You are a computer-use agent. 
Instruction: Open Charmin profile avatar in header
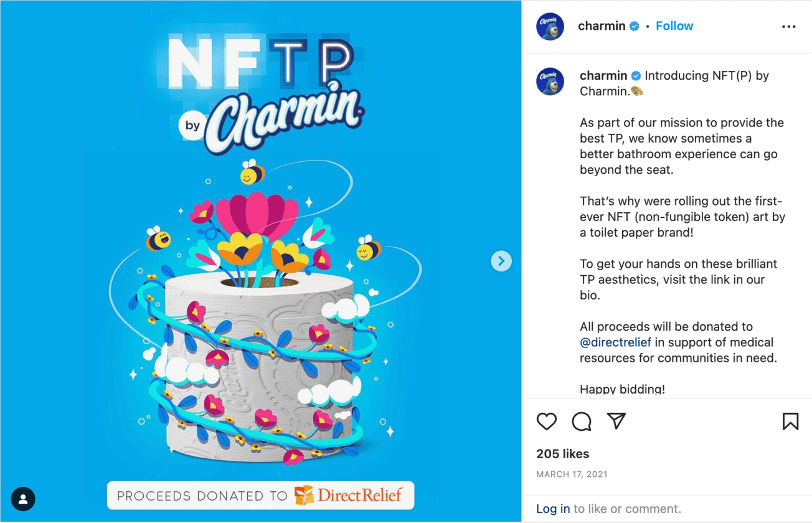coord(550,26)
